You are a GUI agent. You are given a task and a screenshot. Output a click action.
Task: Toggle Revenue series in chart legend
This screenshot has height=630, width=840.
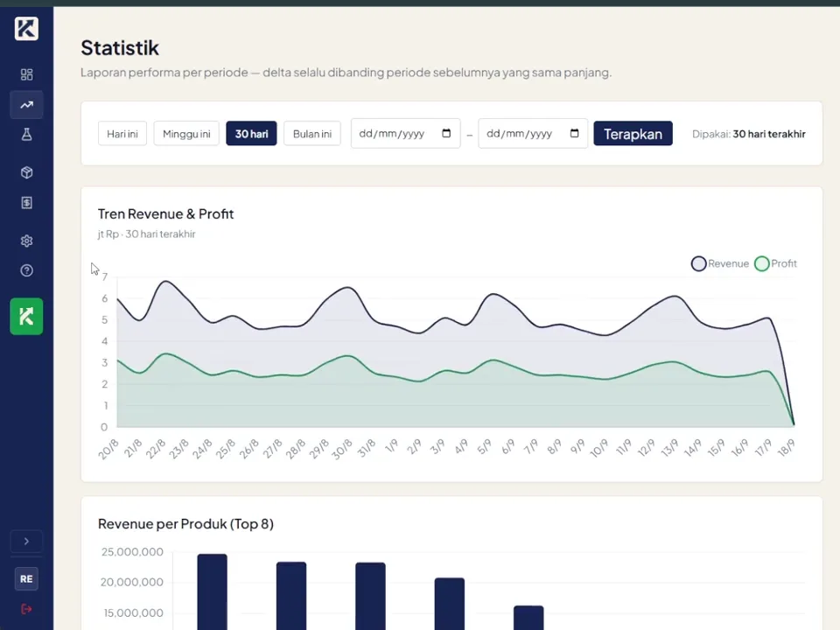pyautogui.click(x=720, y=263)
